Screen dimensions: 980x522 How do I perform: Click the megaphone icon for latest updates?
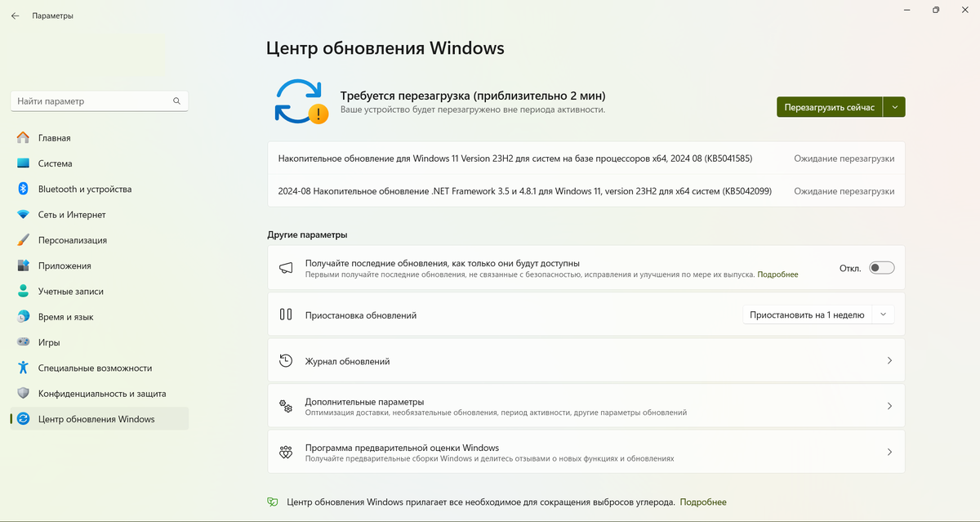tap(286, 268)
